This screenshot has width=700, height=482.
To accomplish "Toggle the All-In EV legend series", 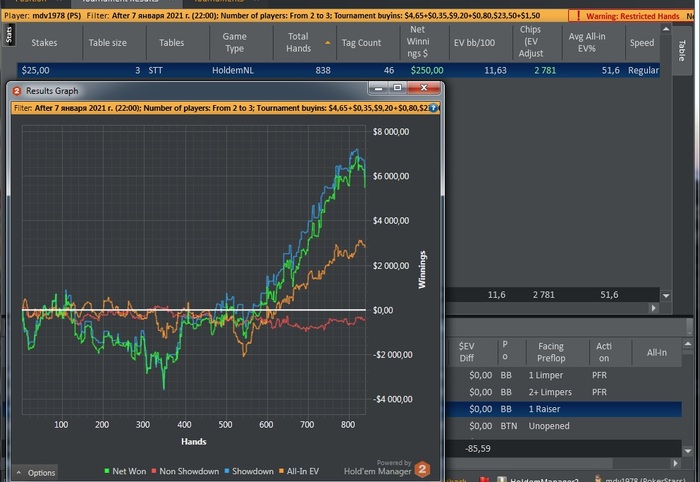I will 299,471.
